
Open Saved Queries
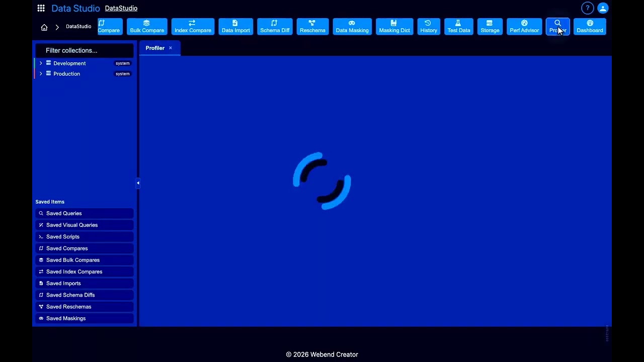[85, 213]
